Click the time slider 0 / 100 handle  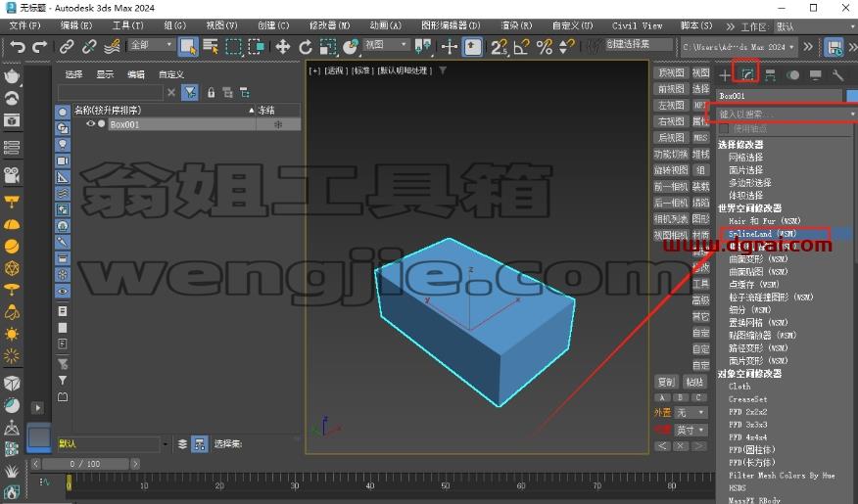85,464
